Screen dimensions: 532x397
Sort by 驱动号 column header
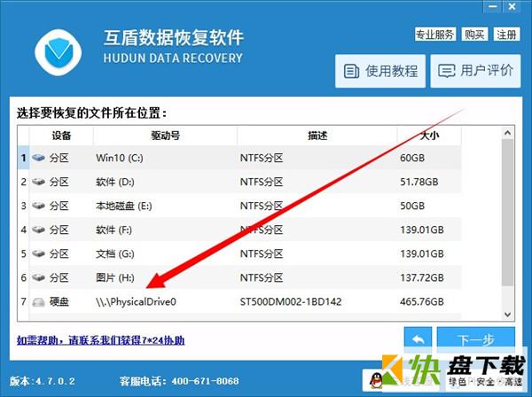pyautogui.click(x=165, y=136)
